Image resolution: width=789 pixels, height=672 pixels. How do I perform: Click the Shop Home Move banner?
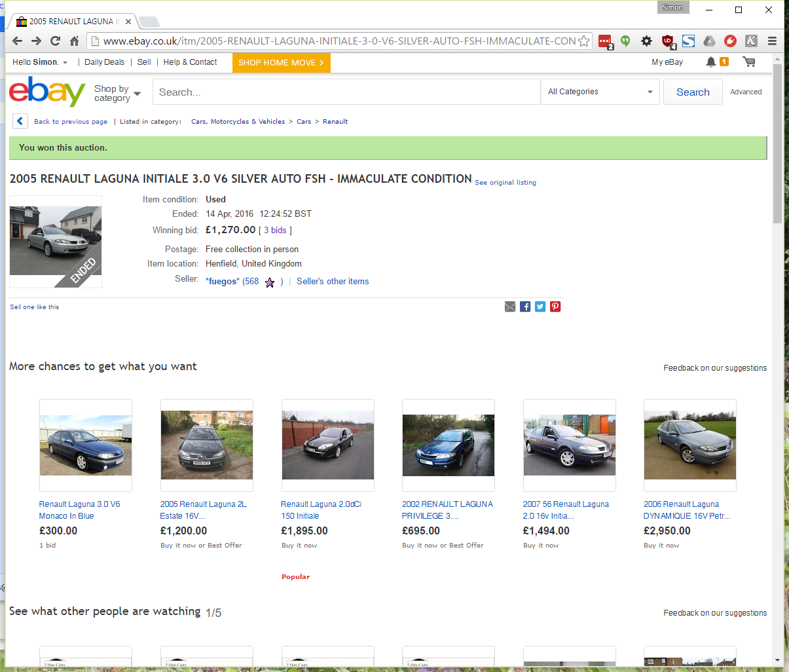click(281, 63)
